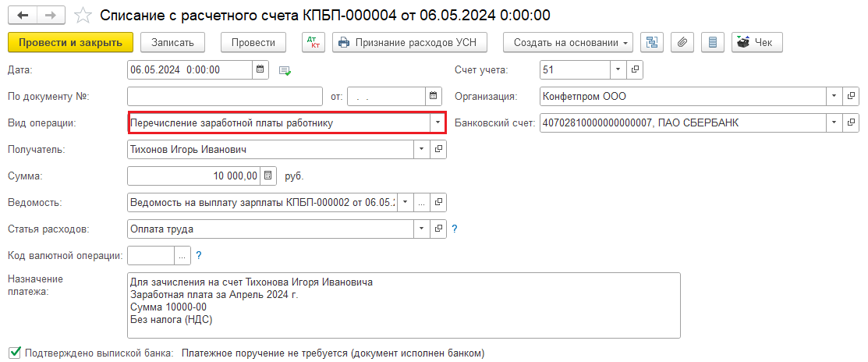Go back with the left arrow button
Screen dimensions: 868x362
tap(23, 15)
